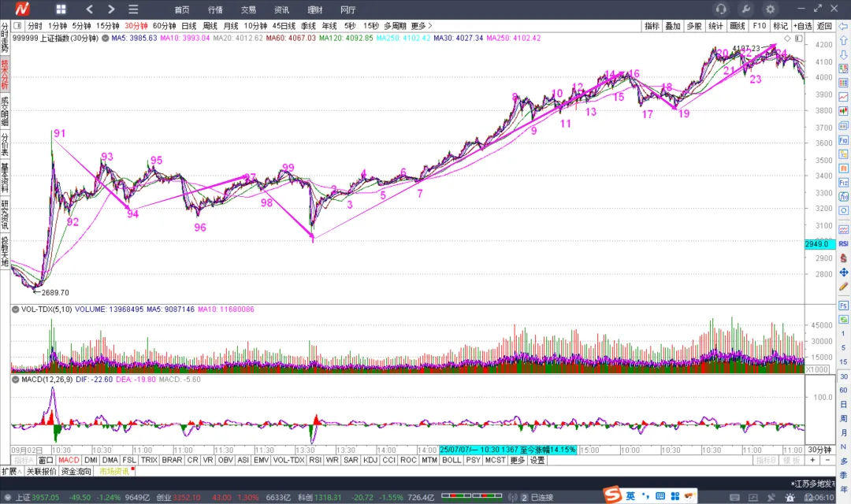Click the highlighted date range info on time axis
The image size is (851, 504).
[507, 450]
